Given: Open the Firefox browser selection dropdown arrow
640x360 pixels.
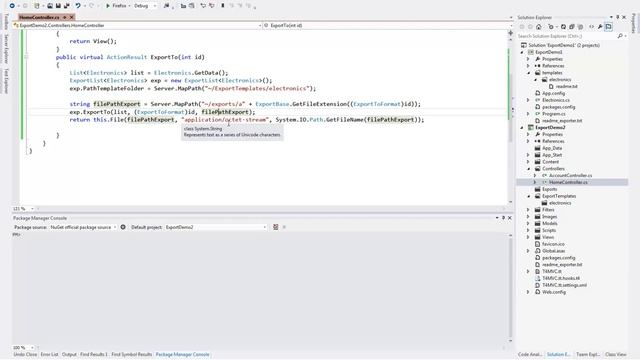Looking at the screenshot, I should pyautogui.click(x=129, y=6).
